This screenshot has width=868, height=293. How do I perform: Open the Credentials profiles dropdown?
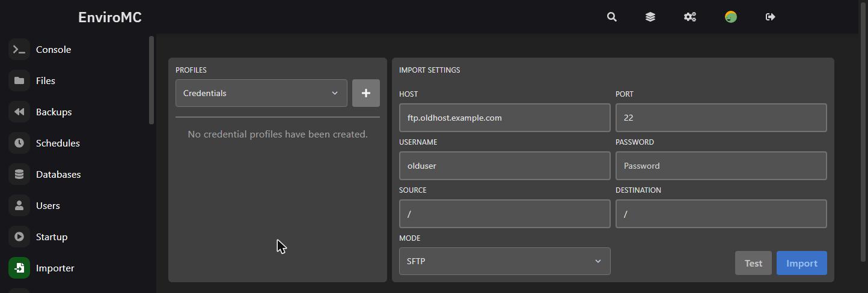261,93
